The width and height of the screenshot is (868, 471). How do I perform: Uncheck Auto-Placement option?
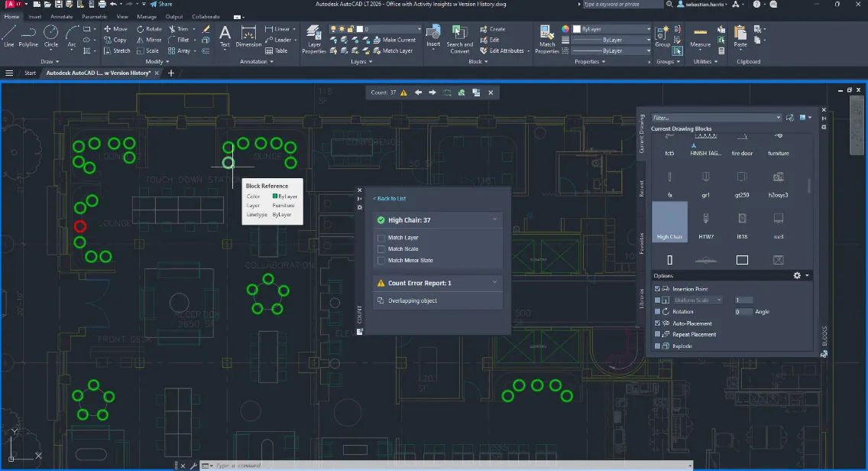click(x=658, y=323)
